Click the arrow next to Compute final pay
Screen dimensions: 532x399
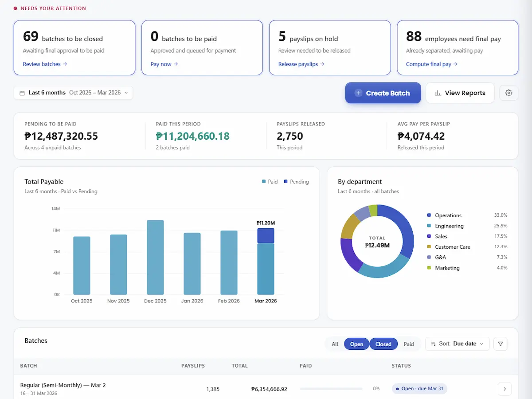(x=456, y=64)
